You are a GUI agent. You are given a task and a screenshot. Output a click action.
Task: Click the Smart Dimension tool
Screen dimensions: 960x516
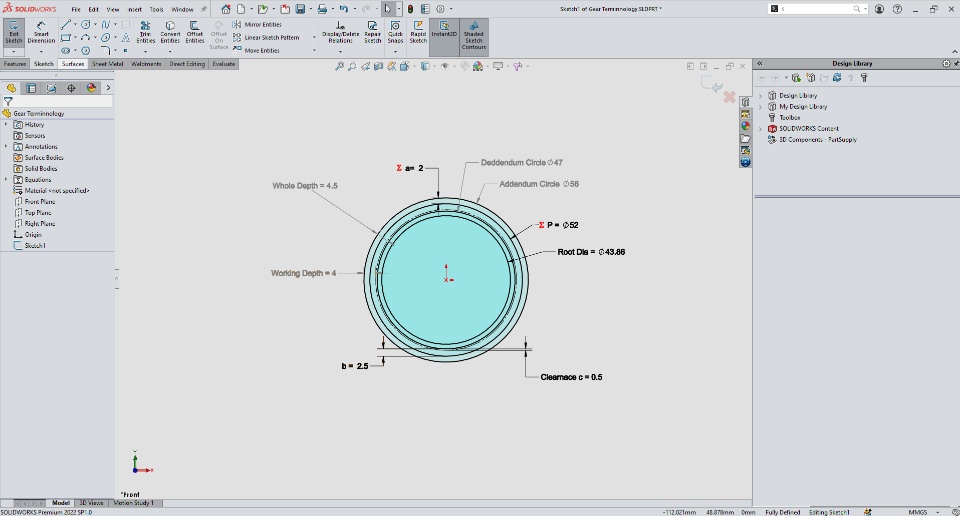coord(41,33)
